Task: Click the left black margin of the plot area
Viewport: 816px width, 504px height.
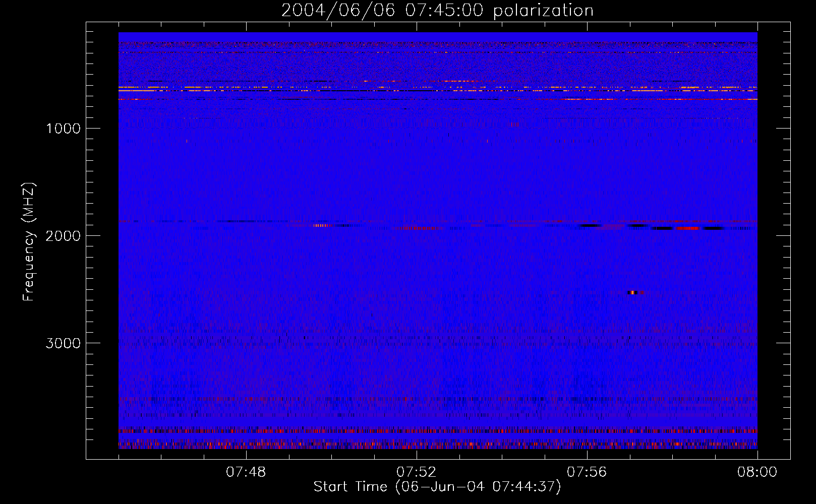Action: coord(102,240)
